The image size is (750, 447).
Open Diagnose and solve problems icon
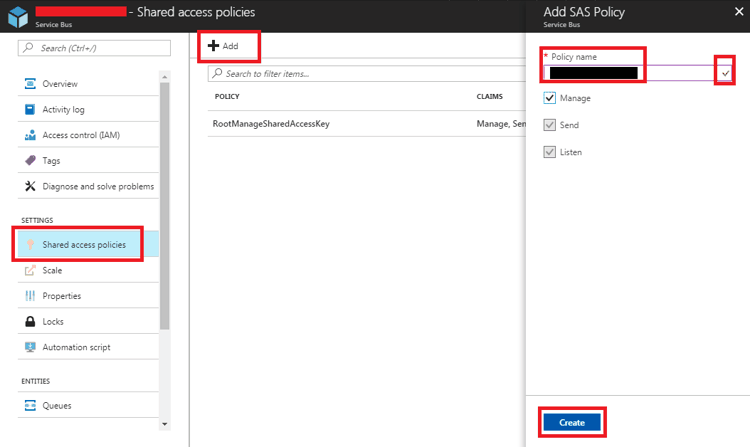coord(31,186)
